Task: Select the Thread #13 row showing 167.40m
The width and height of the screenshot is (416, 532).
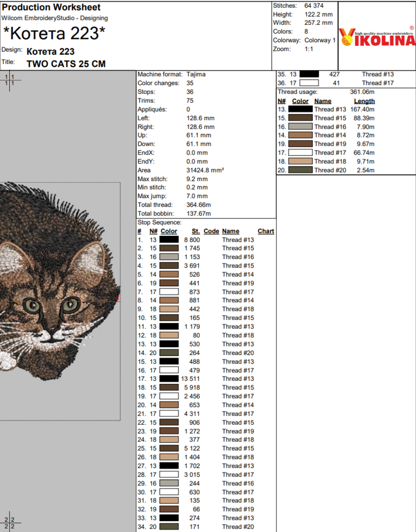Action: (326, 109)
